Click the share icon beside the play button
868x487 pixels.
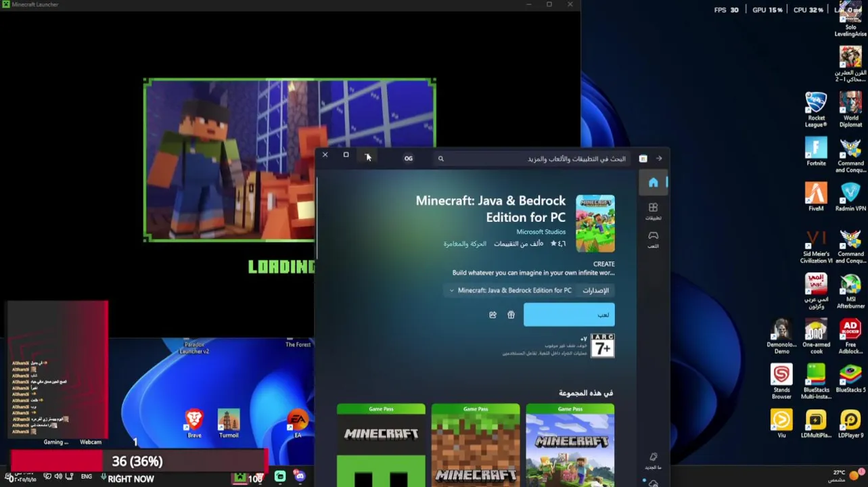coord(493,315)
